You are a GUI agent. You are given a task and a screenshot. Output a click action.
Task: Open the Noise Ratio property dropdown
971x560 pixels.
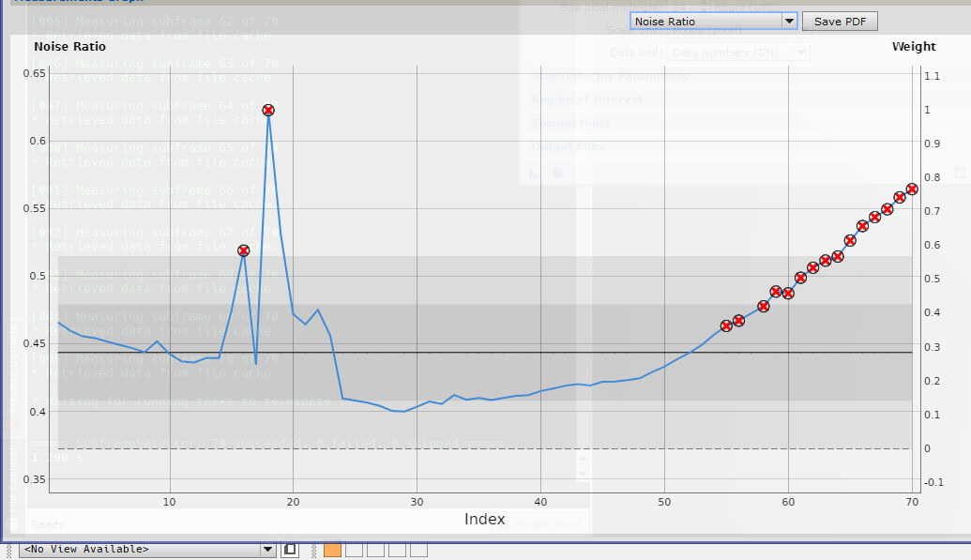(x=713, y=21)
